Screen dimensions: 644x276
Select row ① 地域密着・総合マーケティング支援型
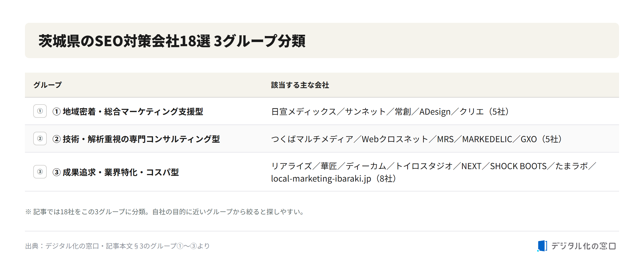[322, 111]
